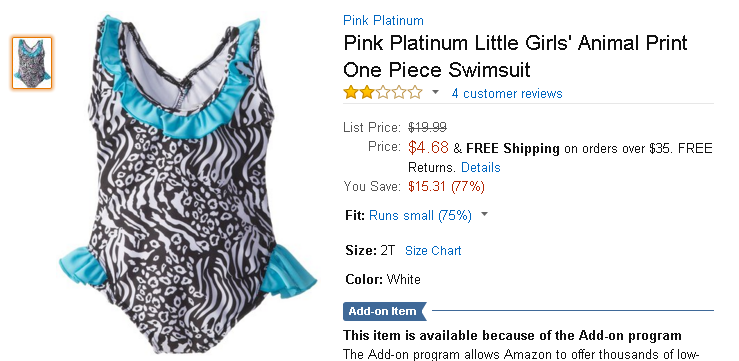Open the shipping Details link
Image resolution: width=739 pixels, height=361 pixels.
[x=481, y=167]
